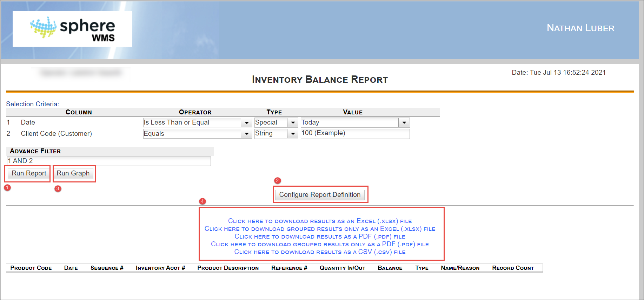Click the Balance column header

[x=390, y=268]
